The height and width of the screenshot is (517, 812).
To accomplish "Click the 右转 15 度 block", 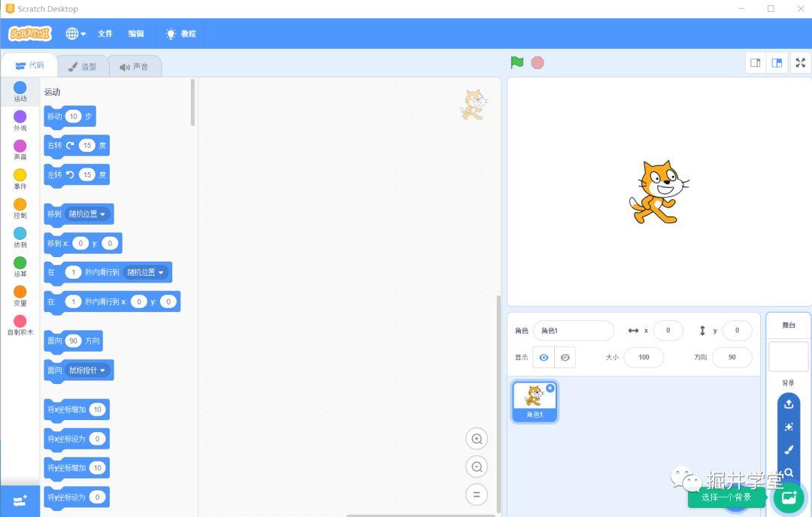I will (x=77, y=146).
